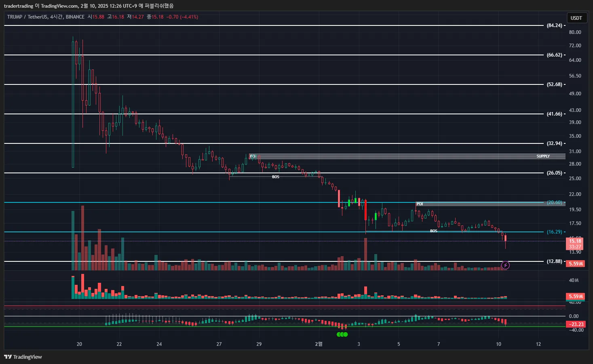The height and width of the screenshot is (364, 593).
Task: Select the (41.66) level label
Action: tap(554, 114)
